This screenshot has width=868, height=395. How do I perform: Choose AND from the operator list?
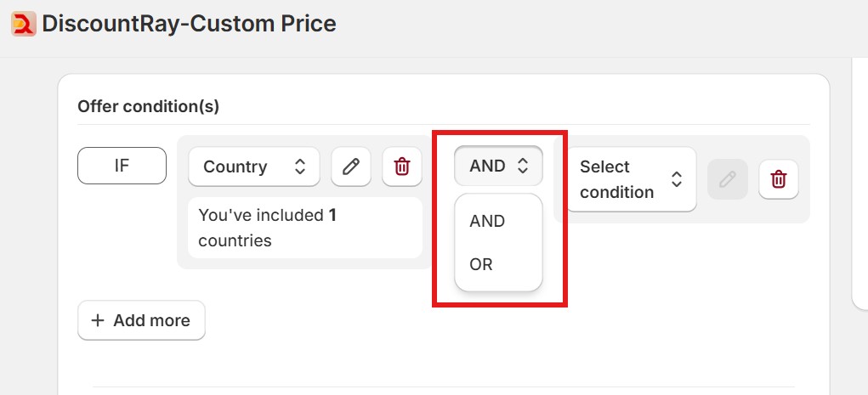[487, 221]
